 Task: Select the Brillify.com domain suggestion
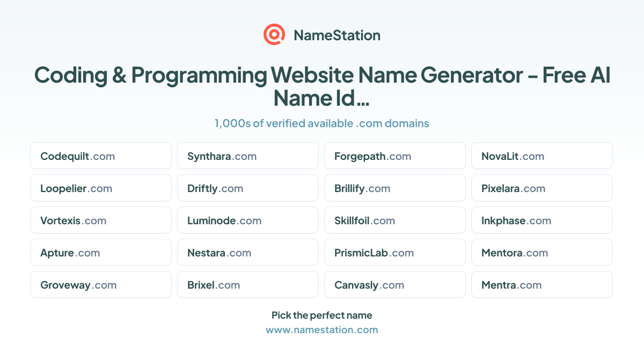395,188
